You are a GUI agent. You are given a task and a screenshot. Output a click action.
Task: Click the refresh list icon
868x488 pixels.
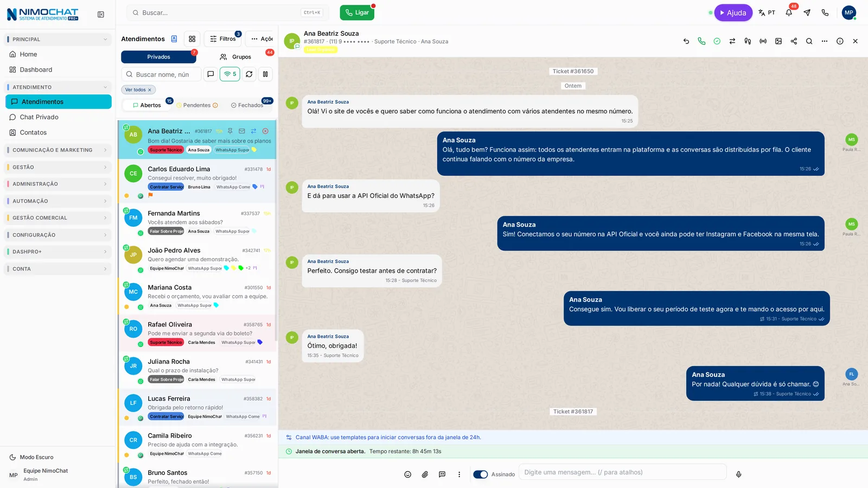pos(249,74)
